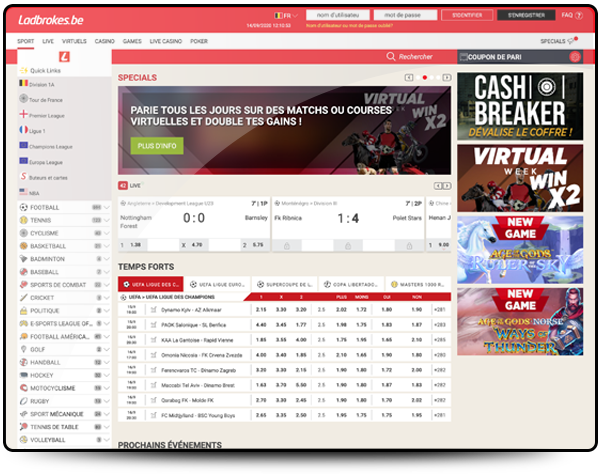Expand the Hockey category

tap(107, 375)
